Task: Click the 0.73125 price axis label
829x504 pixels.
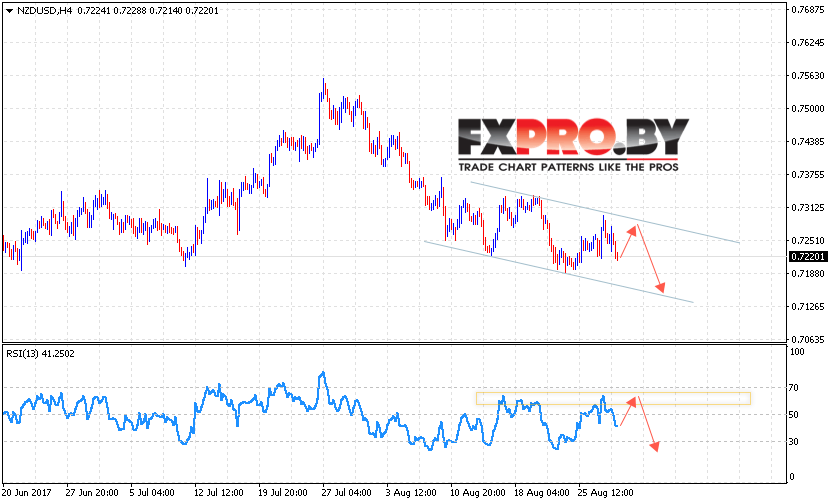Action: pos(808,207)
